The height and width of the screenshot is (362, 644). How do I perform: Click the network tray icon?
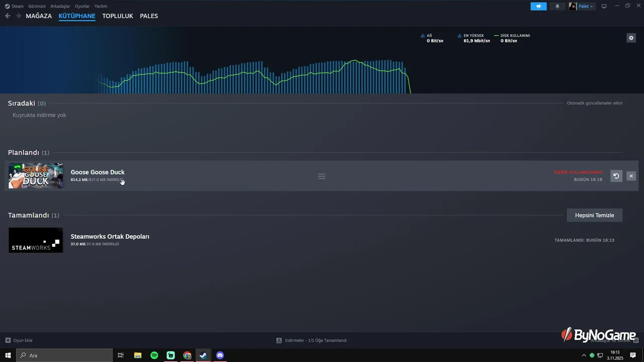(x=600, y=355)
